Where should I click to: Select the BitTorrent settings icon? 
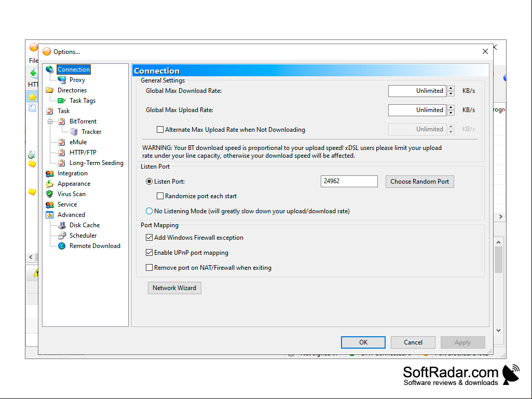point(62,121)
